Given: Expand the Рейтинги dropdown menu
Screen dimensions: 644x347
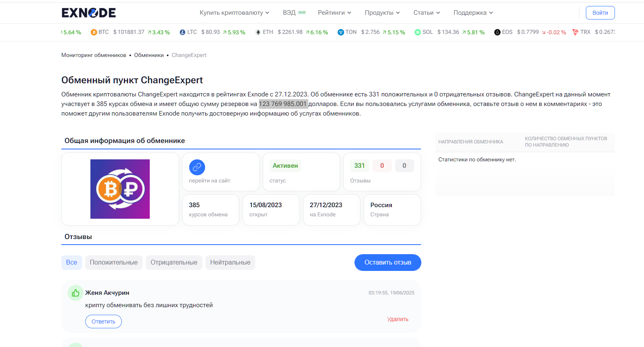Looking at the screenshot, I should [x=335, y=13].
